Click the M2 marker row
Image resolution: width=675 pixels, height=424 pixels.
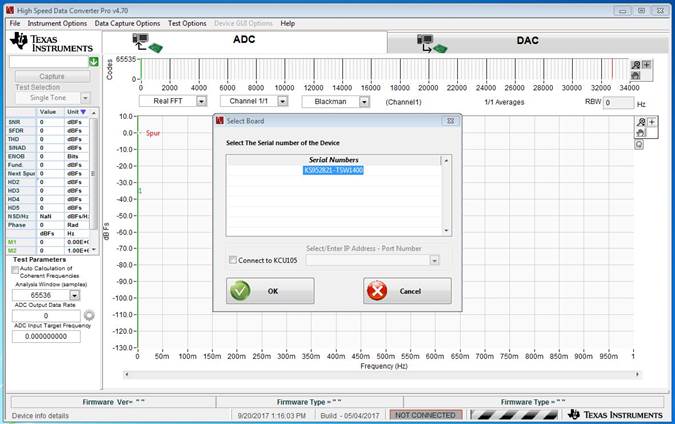click(48, 251)
